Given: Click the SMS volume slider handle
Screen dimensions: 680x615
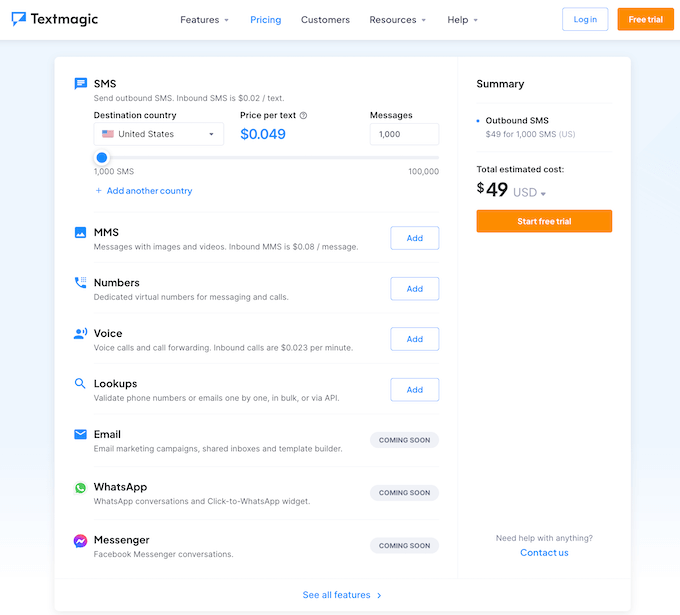Looking at the screenshot, I should tap(101, 158).
